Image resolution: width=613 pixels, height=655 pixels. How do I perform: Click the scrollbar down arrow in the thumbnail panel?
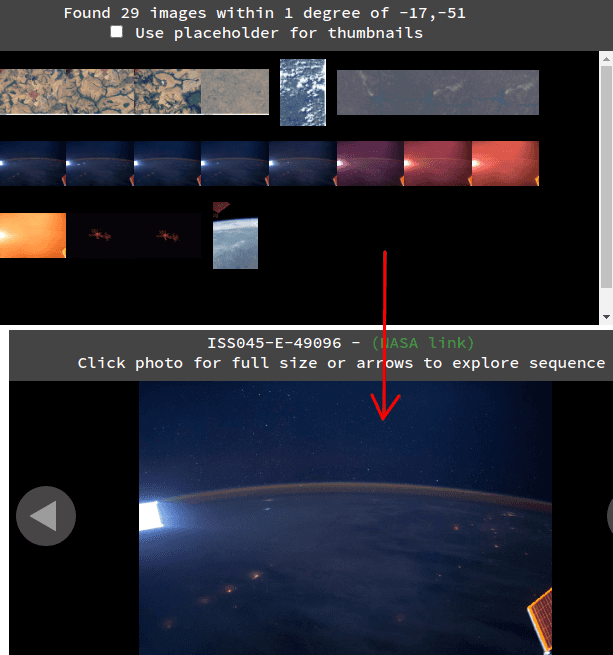[606, 317]
